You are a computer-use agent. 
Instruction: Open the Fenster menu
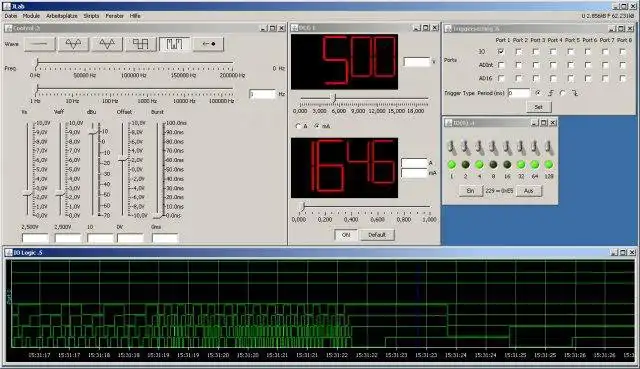coord(115,16)
